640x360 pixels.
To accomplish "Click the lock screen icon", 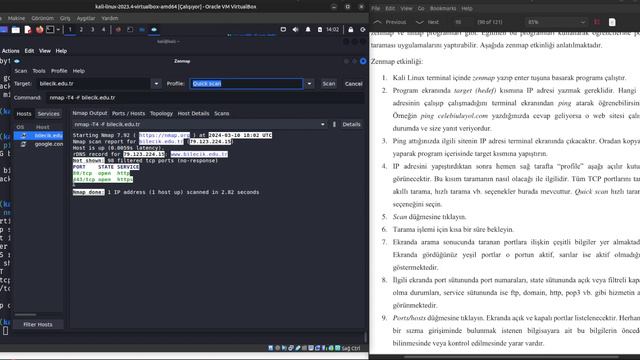I will pos(351,29).
